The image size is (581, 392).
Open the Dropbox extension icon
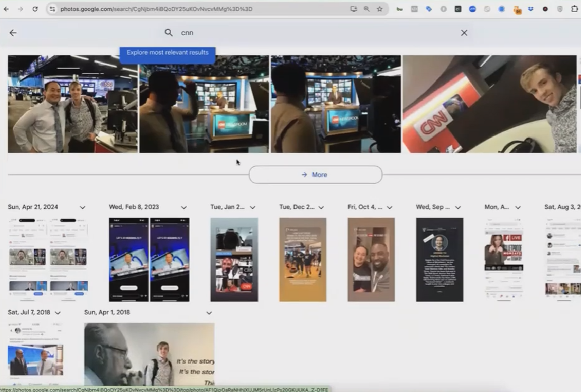coord(531,9)
